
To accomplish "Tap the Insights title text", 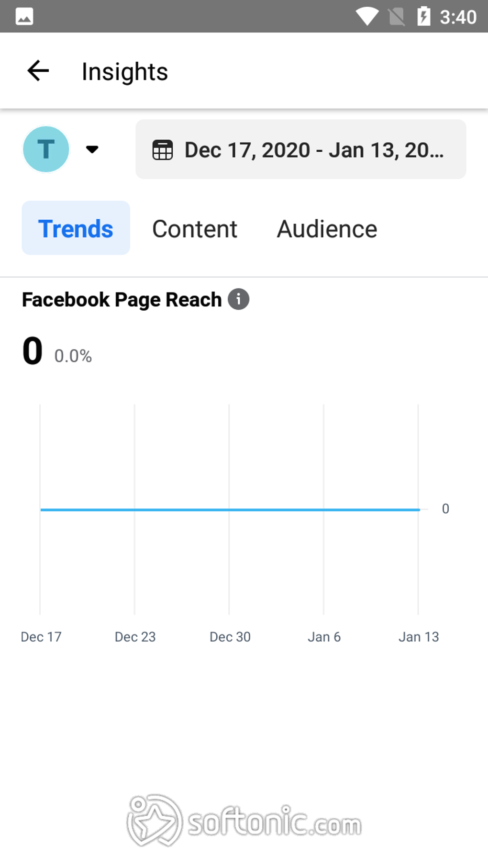I will [x=125, y=72].
